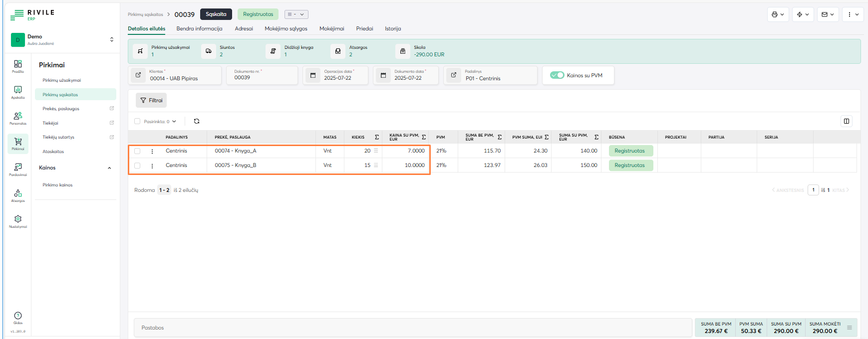Check the checkbox for the Knyga_B row
The image size is (868, 339).
(x=137, y=166)
